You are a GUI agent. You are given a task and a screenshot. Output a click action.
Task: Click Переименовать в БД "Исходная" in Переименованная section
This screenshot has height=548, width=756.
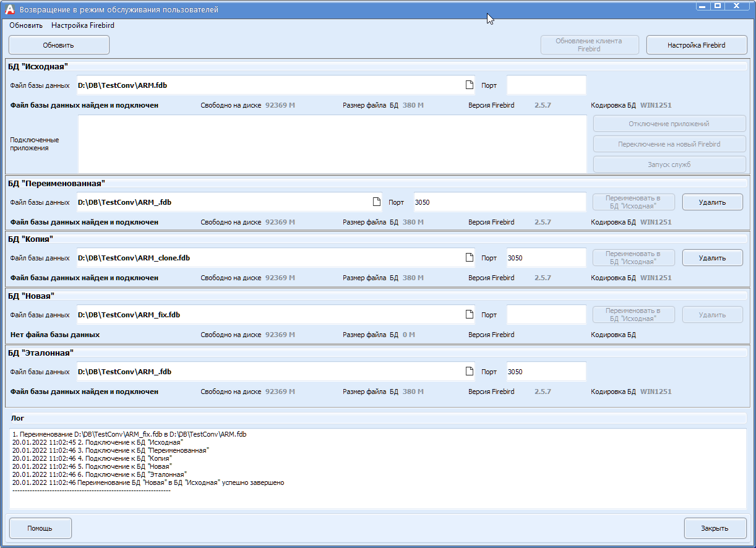[633, 202]
